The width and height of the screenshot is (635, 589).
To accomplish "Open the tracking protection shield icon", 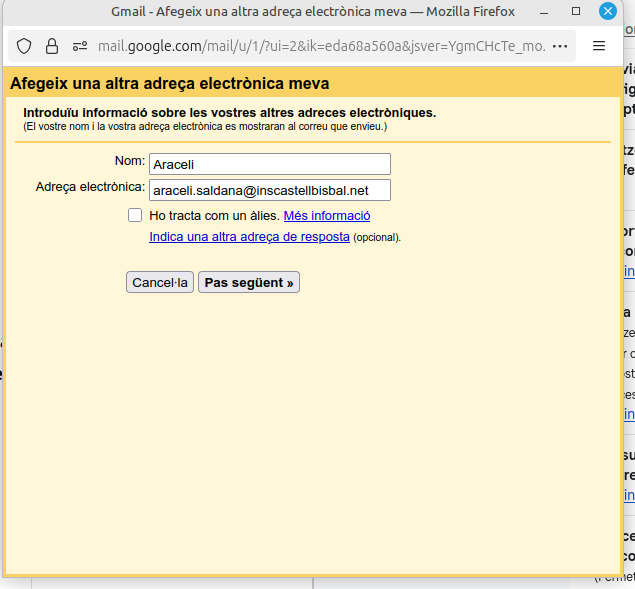I will [x=25, y=46].
